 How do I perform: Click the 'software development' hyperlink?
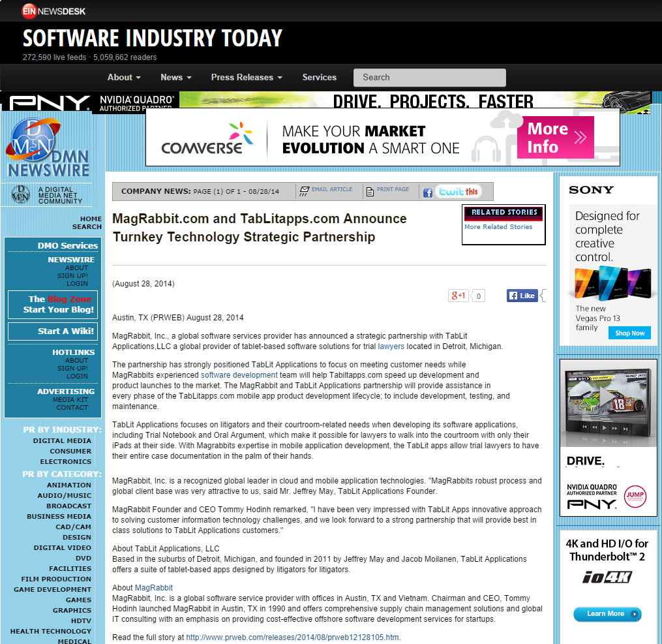point(239,375)
